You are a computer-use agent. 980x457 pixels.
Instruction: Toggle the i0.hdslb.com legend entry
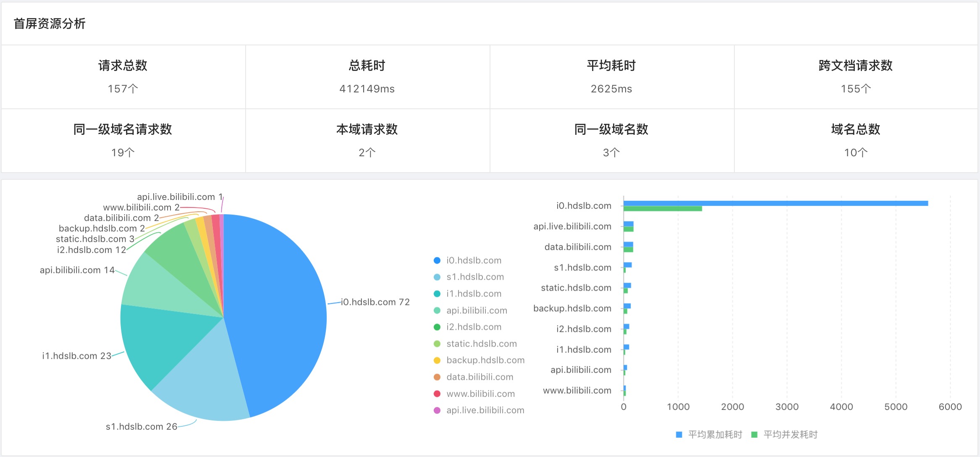tap(473, 260)
